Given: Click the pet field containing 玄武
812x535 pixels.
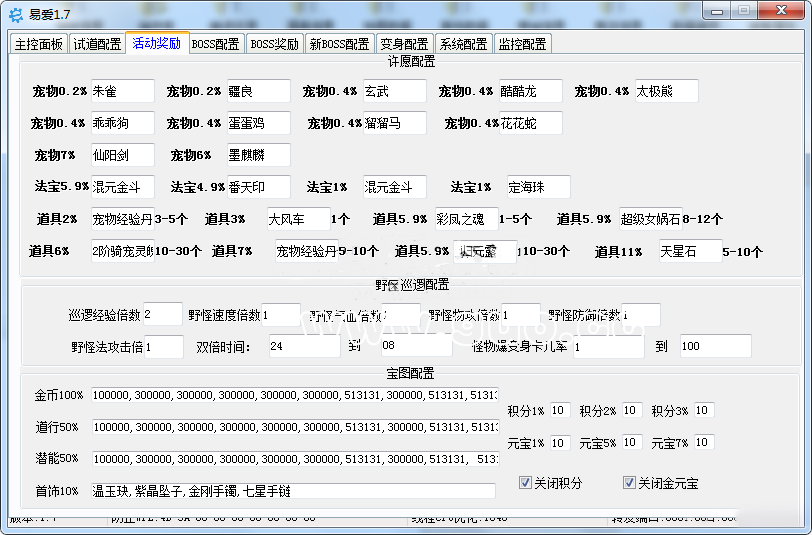Looking at the screenshot, I should point(395,91).
